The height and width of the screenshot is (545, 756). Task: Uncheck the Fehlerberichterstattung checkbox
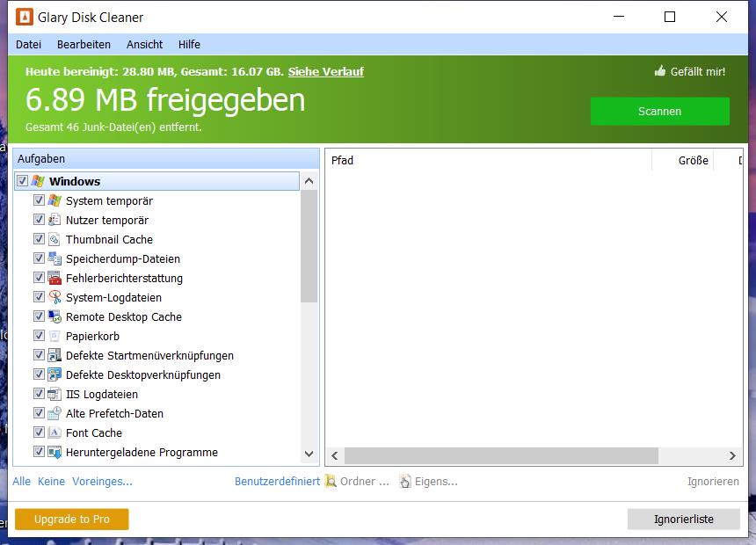point(39,277)
